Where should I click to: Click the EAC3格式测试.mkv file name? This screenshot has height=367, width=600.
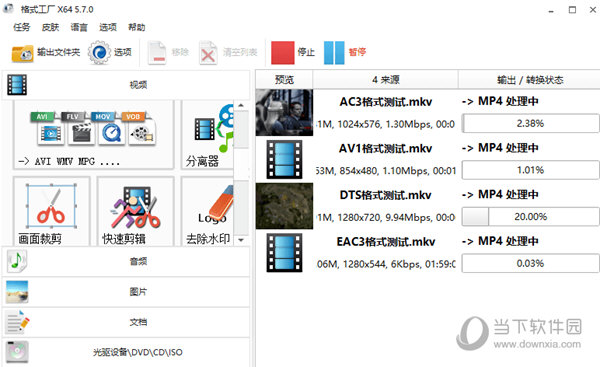[x=386, y=242]
